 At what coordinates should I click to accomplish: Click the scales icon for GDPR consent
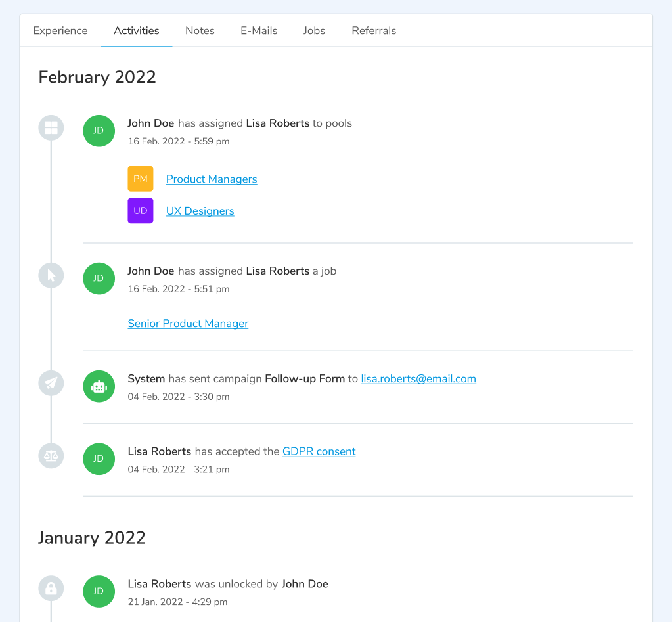(51, 456)
